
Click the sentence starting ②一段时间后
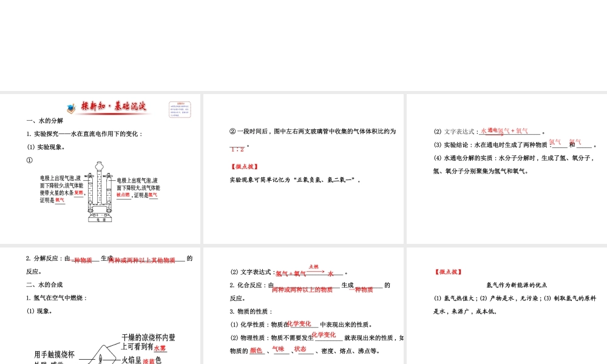coord(313,132)
